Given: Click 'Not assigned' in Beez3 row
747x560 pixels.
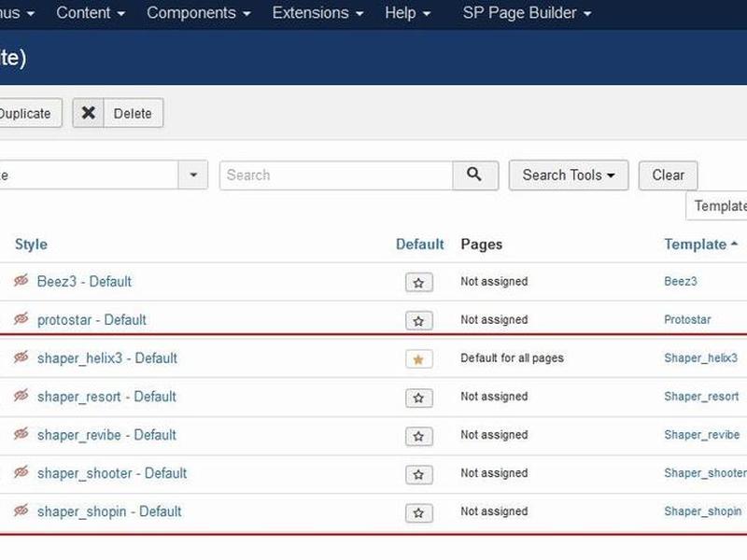Looking at the screenshot, I should (x=494, y=282).
